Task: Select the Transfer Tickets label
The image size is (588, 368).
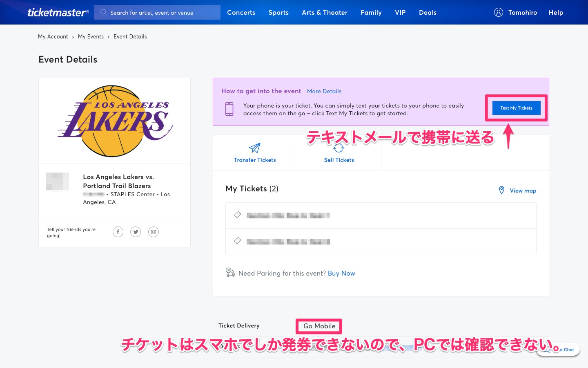Action: (255, 160)
